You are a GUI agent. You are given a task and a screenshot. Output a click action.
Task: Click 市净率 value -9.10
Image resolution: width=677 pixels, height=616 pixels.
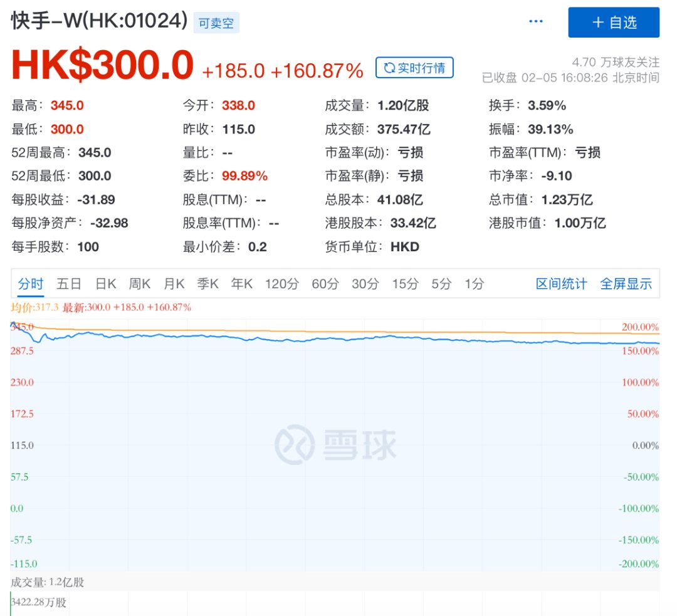tap(557, 175)
